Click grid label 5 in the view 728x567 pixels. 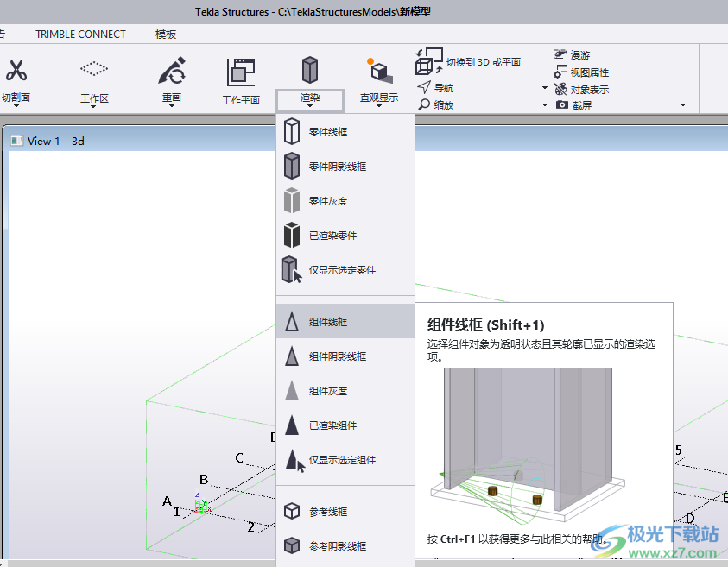(x=678, y=450)
